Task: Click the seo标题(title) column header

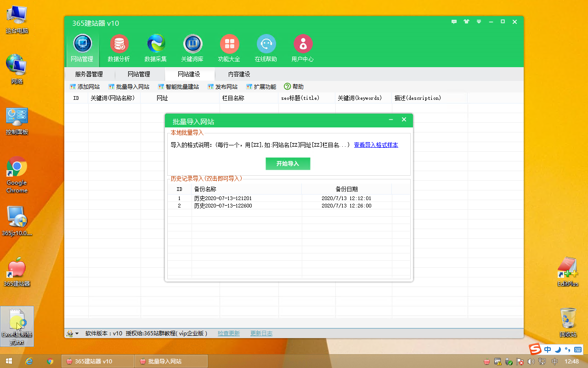Action: (x=307, y=98)
